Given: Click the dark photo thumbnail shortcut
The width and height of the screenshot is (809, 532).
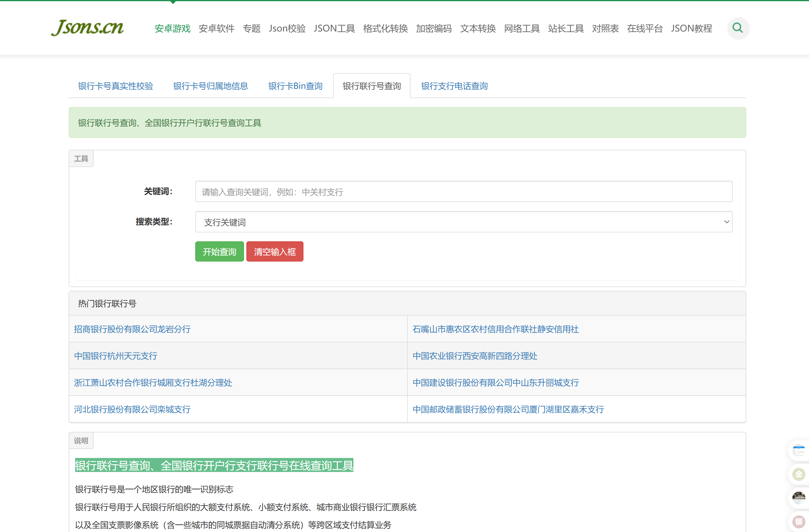Looking at the screenshot, I should pyautogui.click(x=799, y=498).
